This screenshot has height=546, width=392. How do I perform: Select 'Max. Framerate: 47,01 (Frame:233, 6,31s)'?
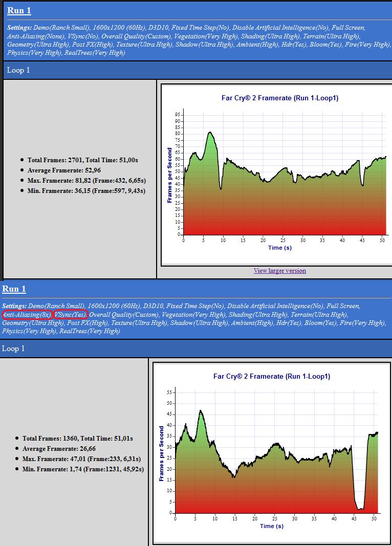(x=81, y=458)
